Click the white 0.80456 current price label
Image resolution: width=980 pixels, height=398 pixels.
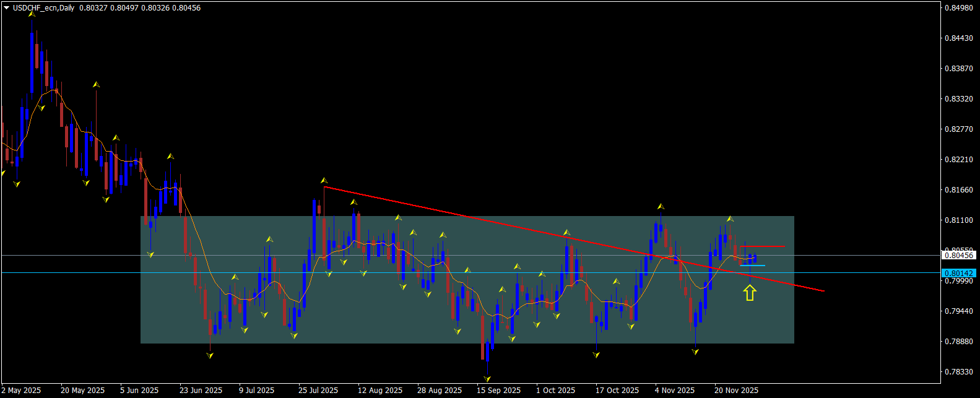[959, 255]
